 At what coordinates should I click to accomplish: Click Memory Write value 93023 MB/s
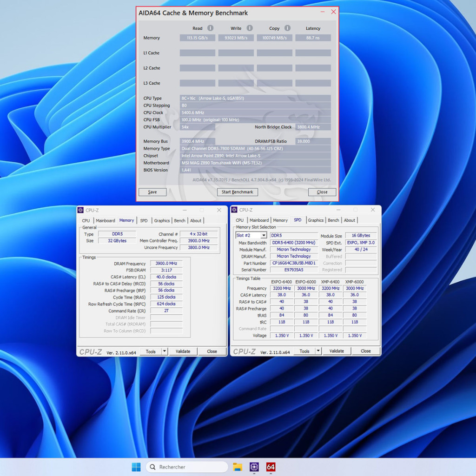pos(236,38)
